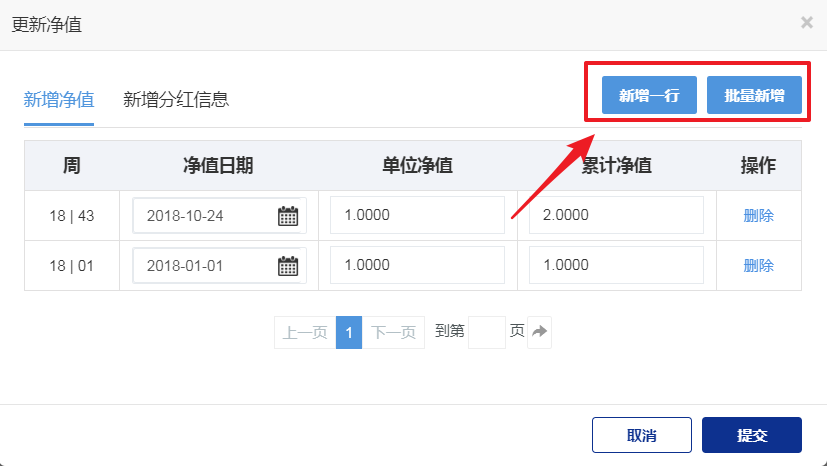
Task: Go to 下一页 in pagination
Action: point(393,333)
